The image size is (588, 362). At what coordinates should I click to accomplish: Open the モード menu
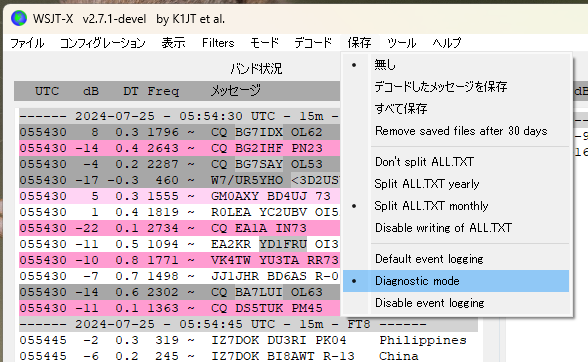coord(264,43)
